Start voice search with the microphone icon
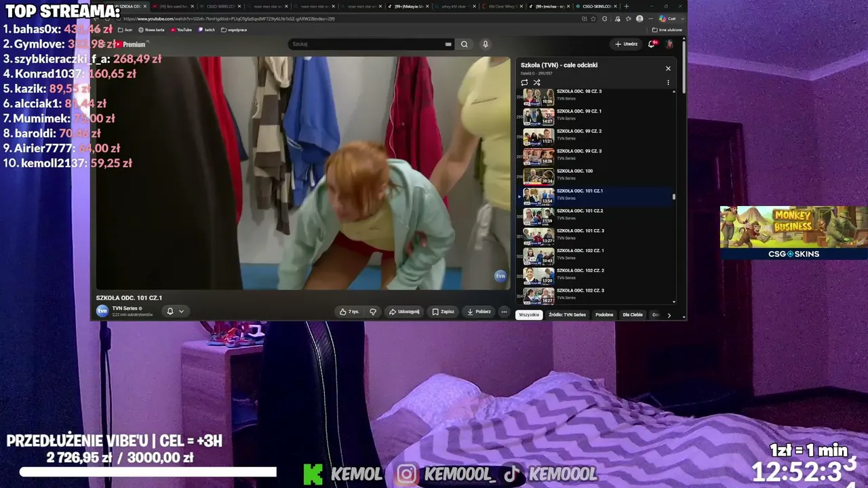The width and height of the screenshot is (868, 488). coord(486,44)
